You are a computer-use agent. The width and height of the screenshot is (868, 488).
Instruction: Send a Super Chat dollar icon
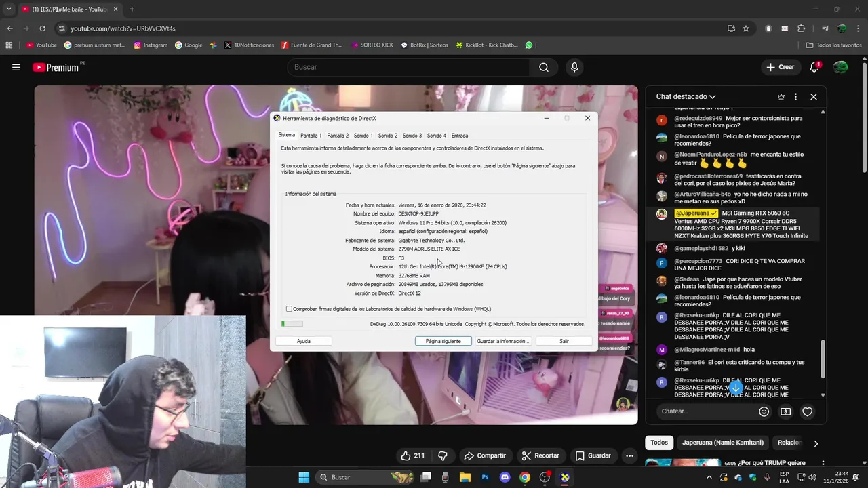point(786,411)
